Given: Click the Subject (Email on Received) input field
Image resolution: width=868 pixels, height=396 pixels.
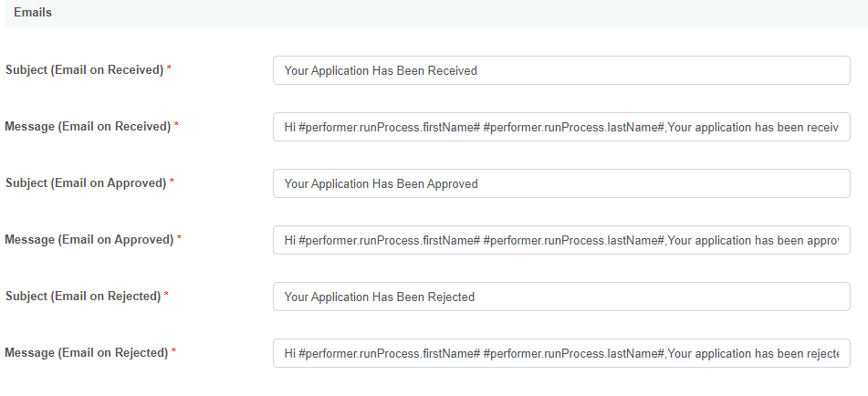Looking at the screenshot, I should [x=561, y=70].
